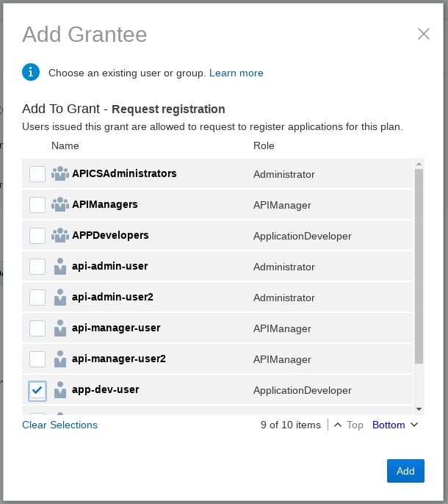The height and width of the screenshot is (504, 448).
Task: Select the APIManagers row name
Action: (x=105, y=204)
